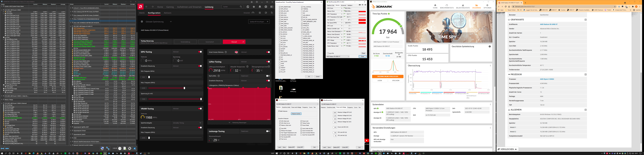644x155 pixels.
Task: Reset tuning with the undo arrow icon
Action: tap(272, 13)
